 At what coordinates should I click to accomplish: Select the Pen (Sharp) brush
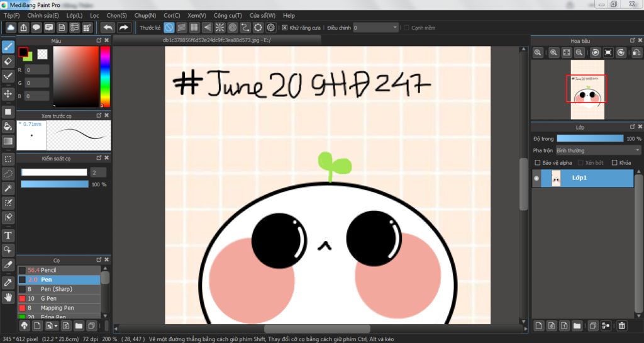click(x=59, y=289)
